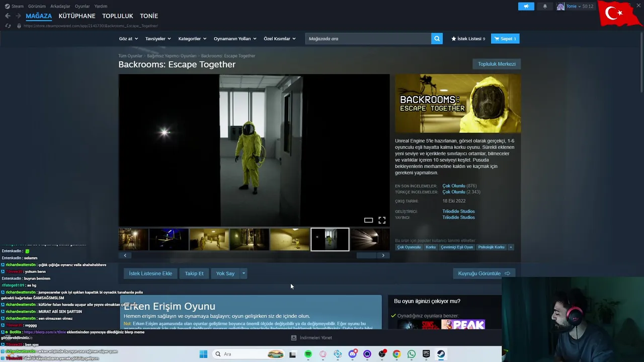Click the magnifier search button in store

pyautogui.click(x=437, y=39)
